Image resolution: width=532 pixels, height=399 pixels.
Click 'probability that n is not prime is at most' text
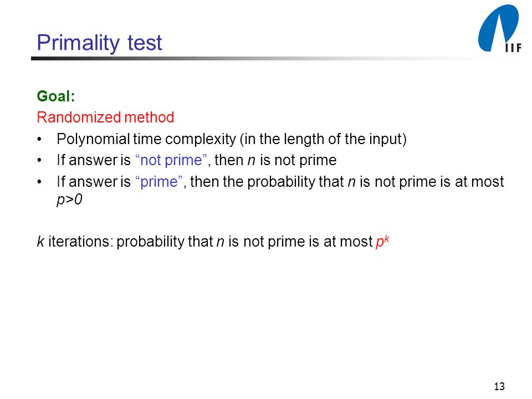[x=244, y=241]
